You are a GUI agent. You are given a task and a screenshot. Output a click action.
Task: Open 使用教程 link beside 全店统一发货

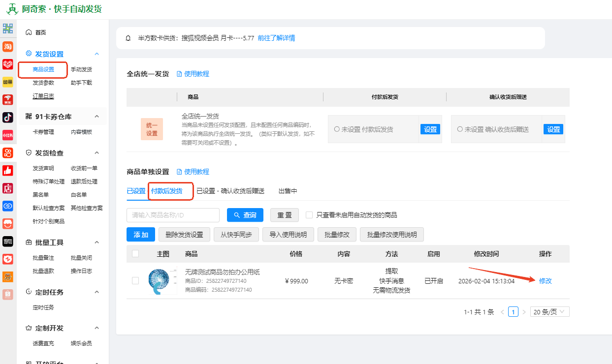point(193,74)
